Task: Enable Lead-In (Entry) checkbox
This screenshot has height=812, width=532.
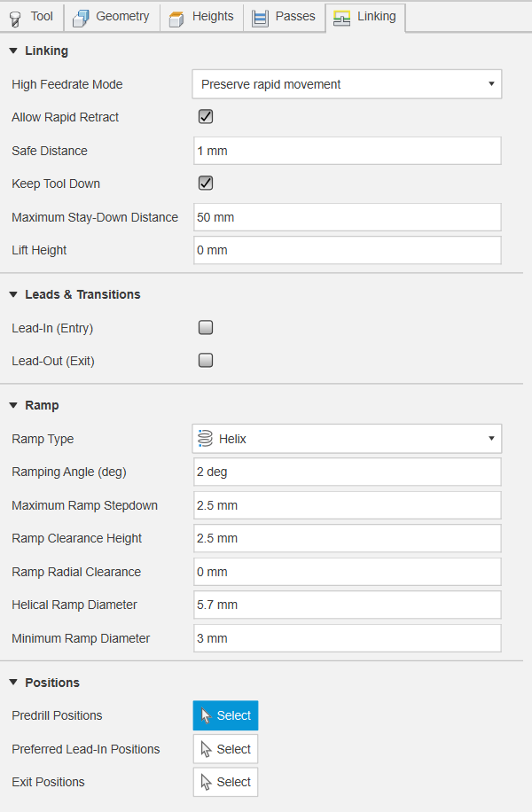Action: (x=206, y=327)
